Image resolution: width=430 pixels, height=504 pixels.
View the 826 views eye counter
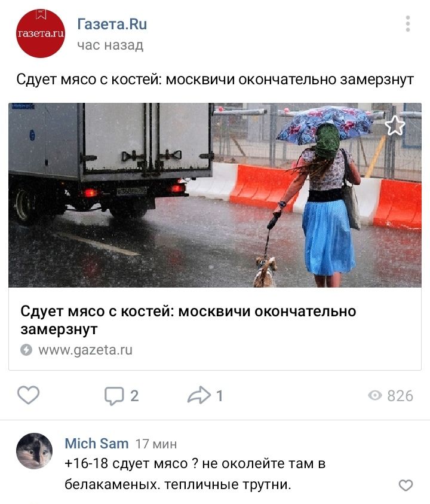[x=391, y=396]
